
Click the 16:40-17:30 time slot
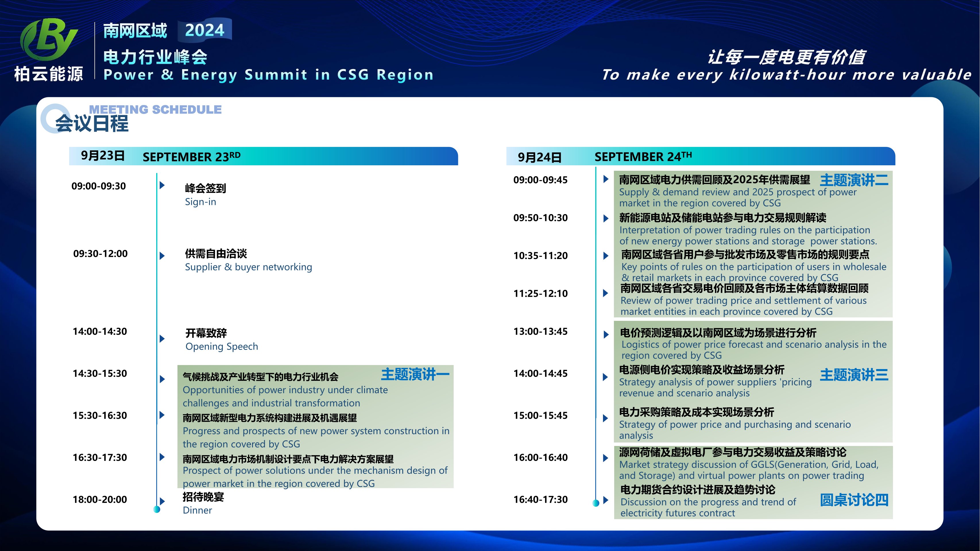541,499
